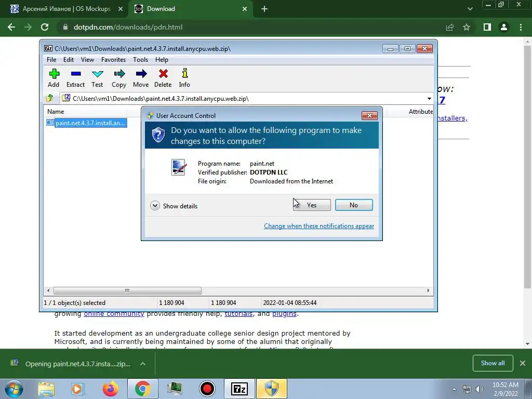This screenshot has height=399, width=532.
Task: Open Chrome three-dot menu
Action: point(521,27)
